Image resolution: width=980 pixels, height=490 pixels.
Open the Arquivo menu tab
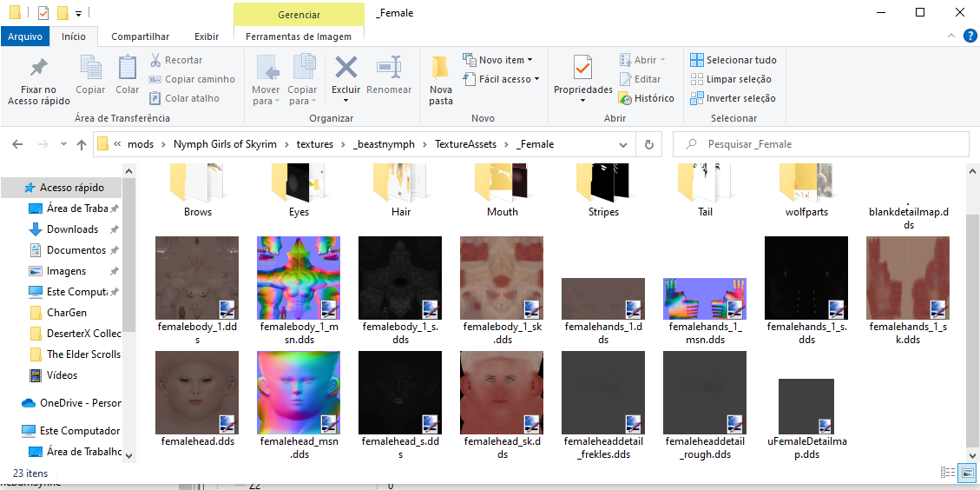pos(25,36)
